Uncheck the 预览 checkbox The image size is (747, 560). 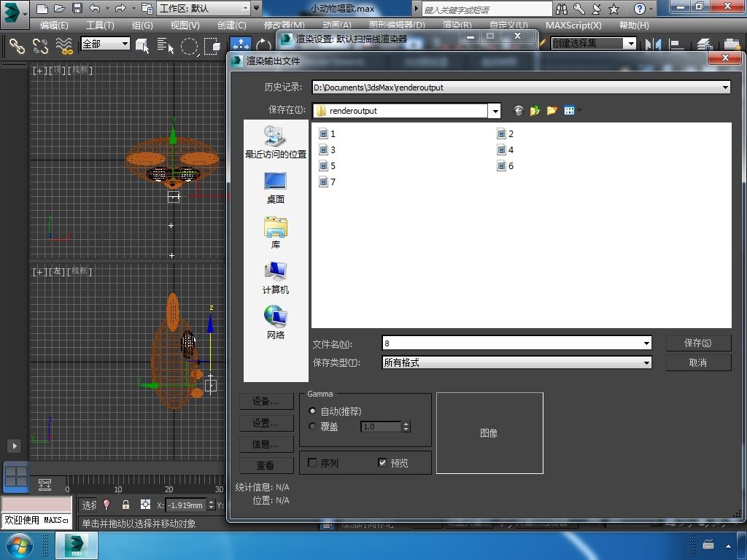pos(382,462)
